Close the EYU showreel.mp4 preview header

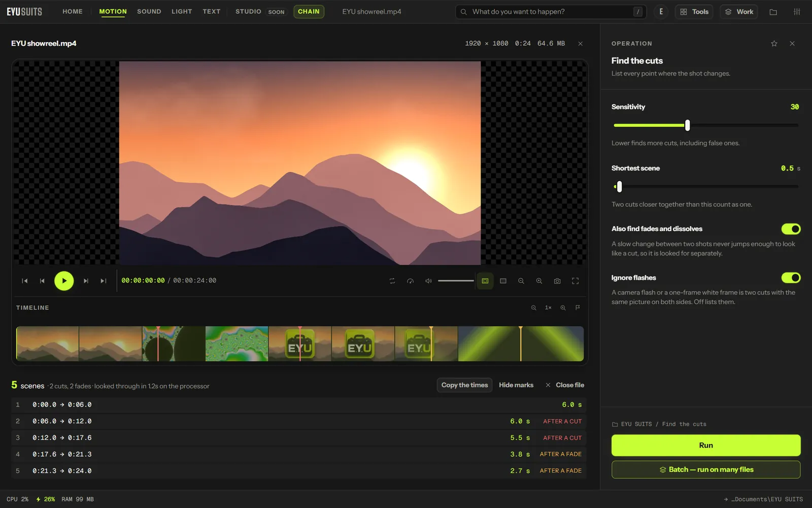click(581, 44)
